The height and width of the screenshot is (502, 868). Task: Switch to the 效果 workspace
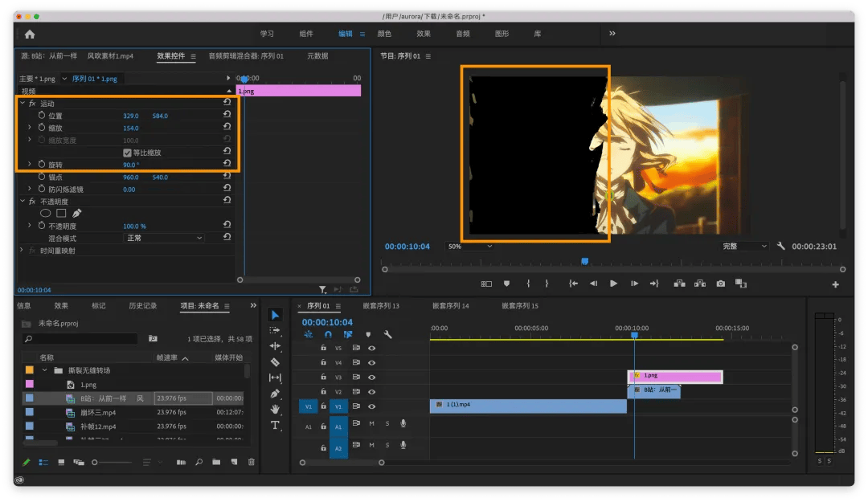coord(424,34)
